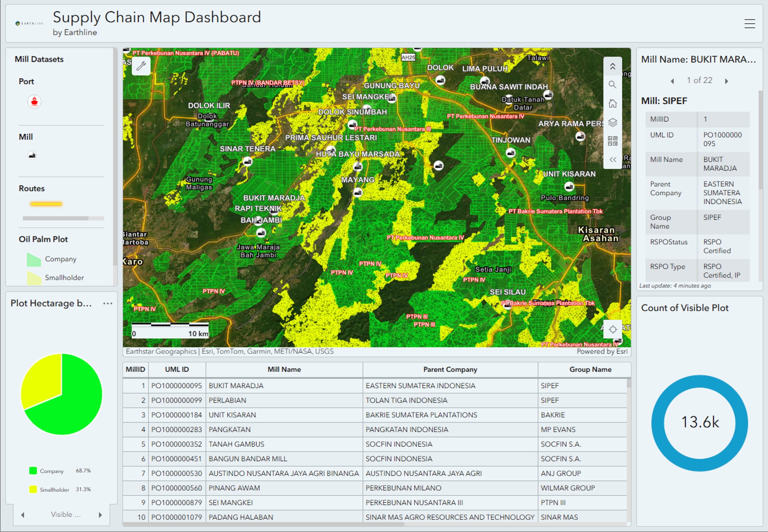Go to previous mill record arrow

click(672, 81)
